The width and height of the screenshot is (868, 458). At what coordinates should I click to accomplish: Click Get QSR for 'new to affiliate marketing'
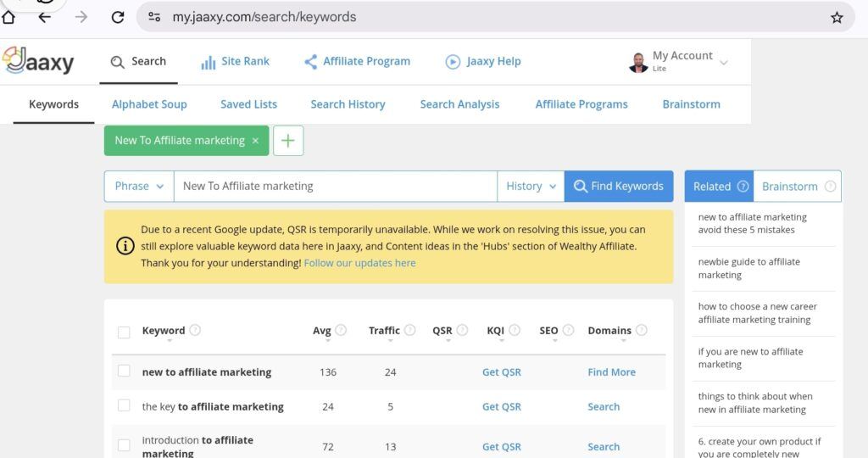point(502,372)
